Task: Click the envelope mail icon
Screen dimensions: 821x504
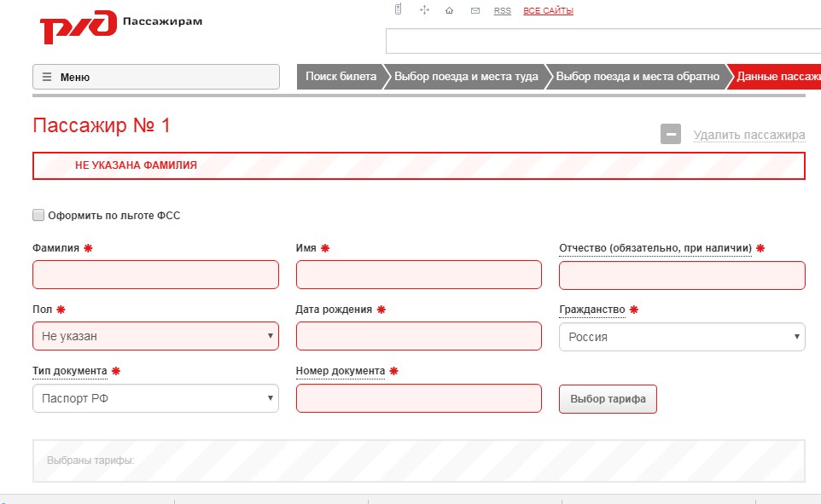Action: tap(475, 11)
